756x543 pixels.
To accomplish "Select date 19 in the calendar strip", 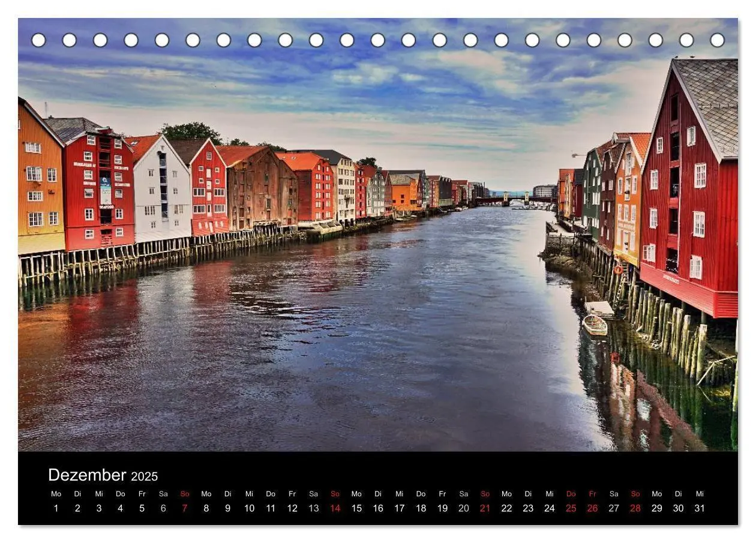I will pos(442,508).
